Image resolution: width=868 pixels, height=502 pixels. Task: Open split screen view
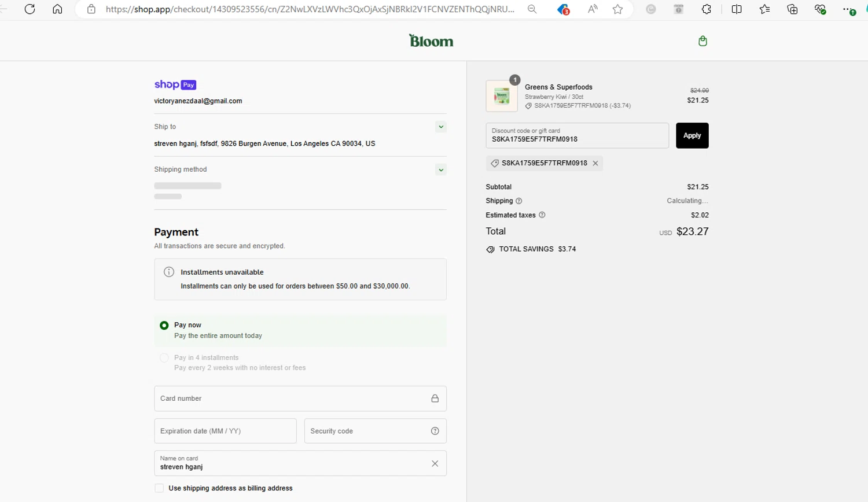(737, 9)
